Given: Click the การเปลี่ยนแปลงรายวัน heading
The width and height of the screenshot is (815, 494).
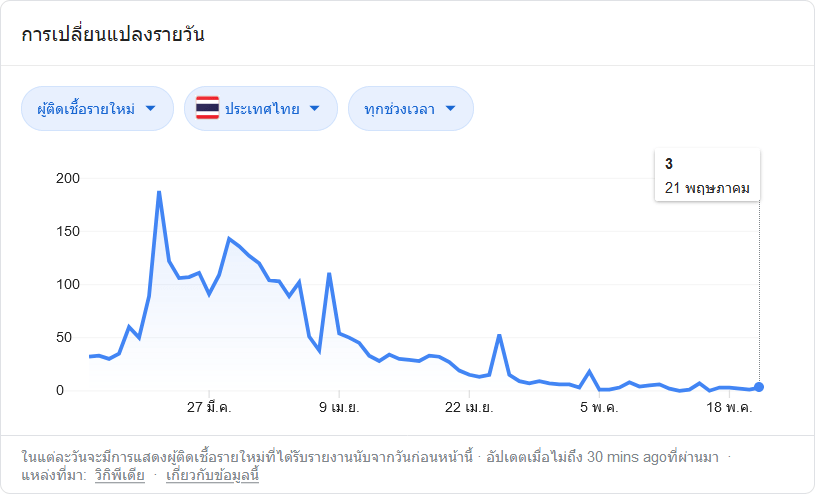Looking at the screenshot, I should pyautogui.click(x=113, y=34).
